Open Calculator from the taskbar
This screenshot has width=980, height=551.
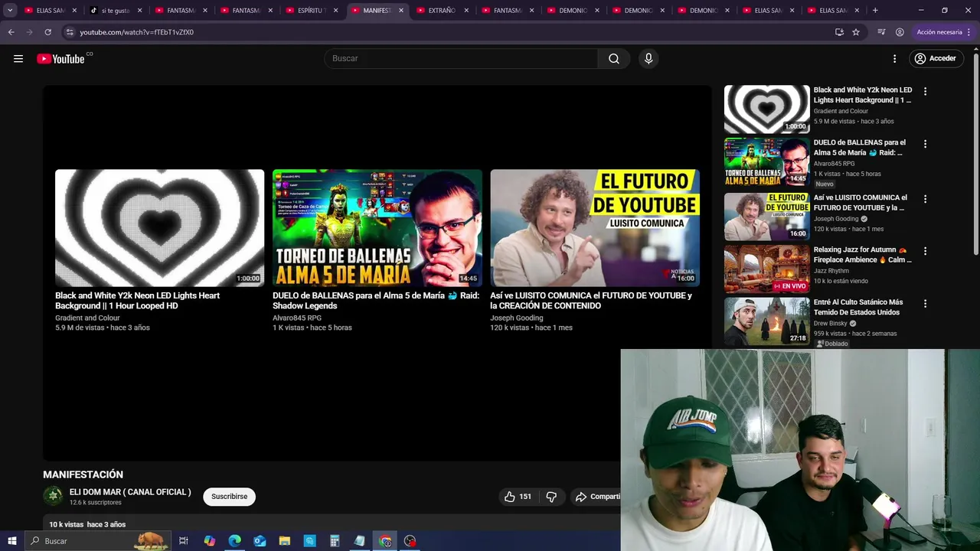[x=335, y=541]
